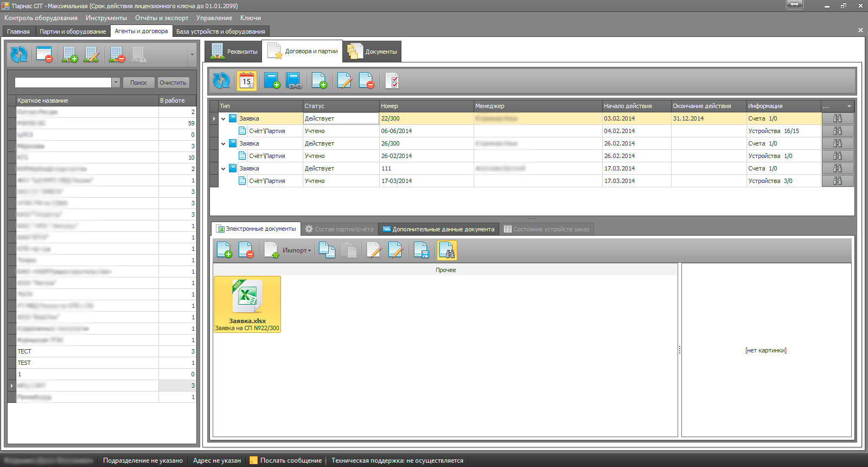Viewport: 868px width, 467px height.
Task: Click the checklist document icon in contracts toolbar
Action: [392, 81]
